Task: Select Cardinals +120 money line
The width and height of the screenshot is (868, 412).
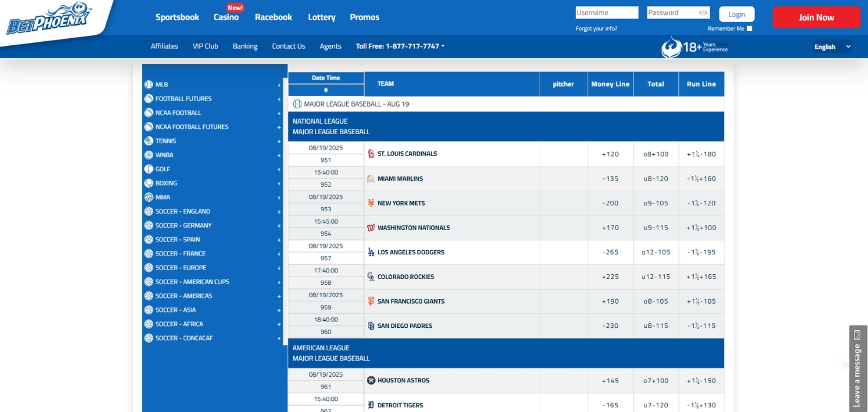Action: [611, 154]
